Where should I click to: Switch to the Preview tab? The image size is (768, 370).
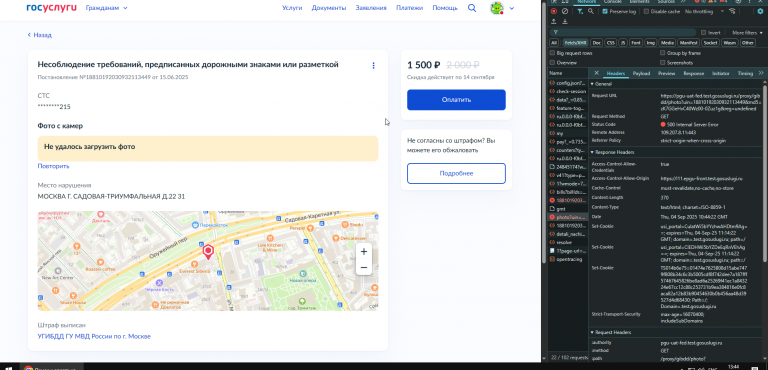coord(667,74)
